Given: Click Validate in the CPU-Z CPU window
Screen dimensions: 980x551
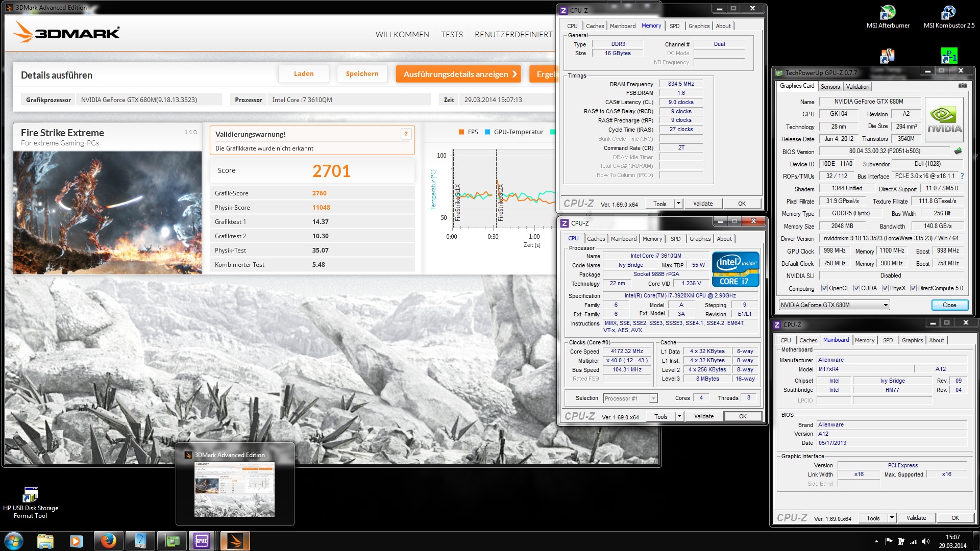Looking at the screenshot, I should click(x=704, y=416).
